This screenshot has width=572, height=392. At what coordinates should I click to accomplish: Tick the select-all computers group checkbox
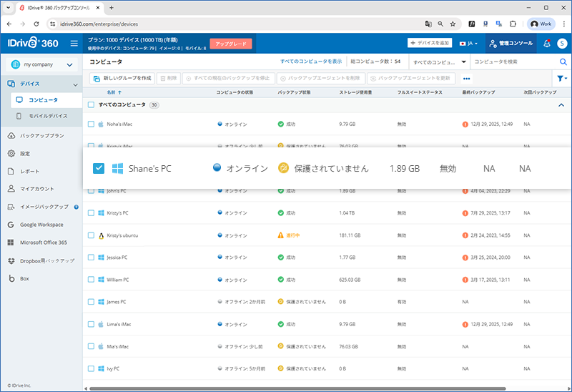coord(91,105)
